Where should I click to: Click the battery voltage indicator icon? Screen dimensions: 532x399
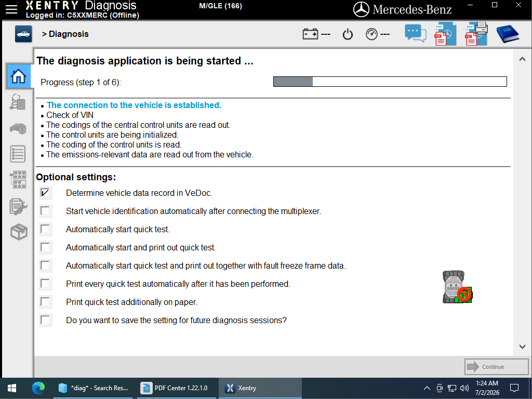310,34
